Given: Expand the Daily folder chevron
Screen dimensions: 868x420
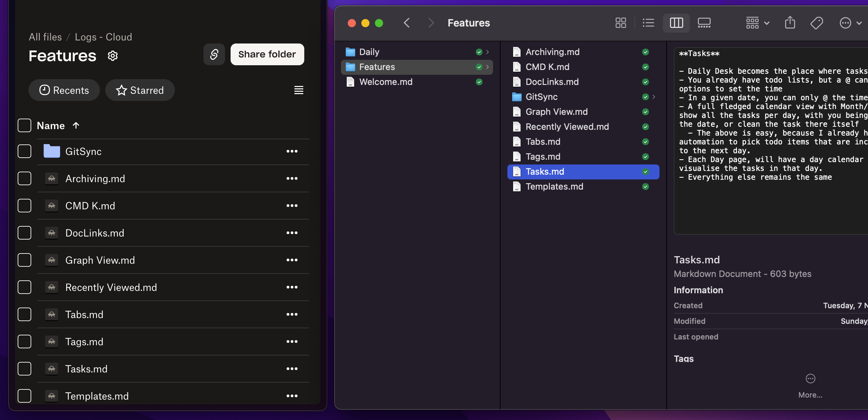Looking at the screenshot, I should pos(487,52).
